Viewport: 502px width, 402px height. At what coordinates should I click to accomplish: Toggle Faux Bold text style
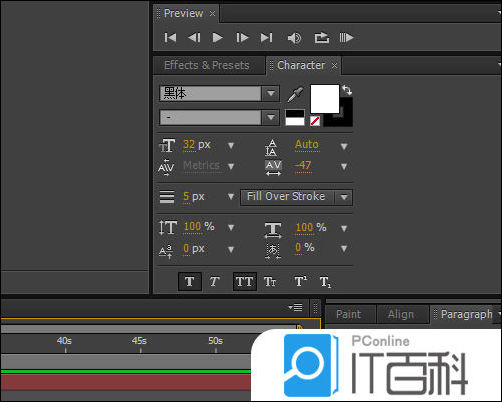(x=190, y=282)
